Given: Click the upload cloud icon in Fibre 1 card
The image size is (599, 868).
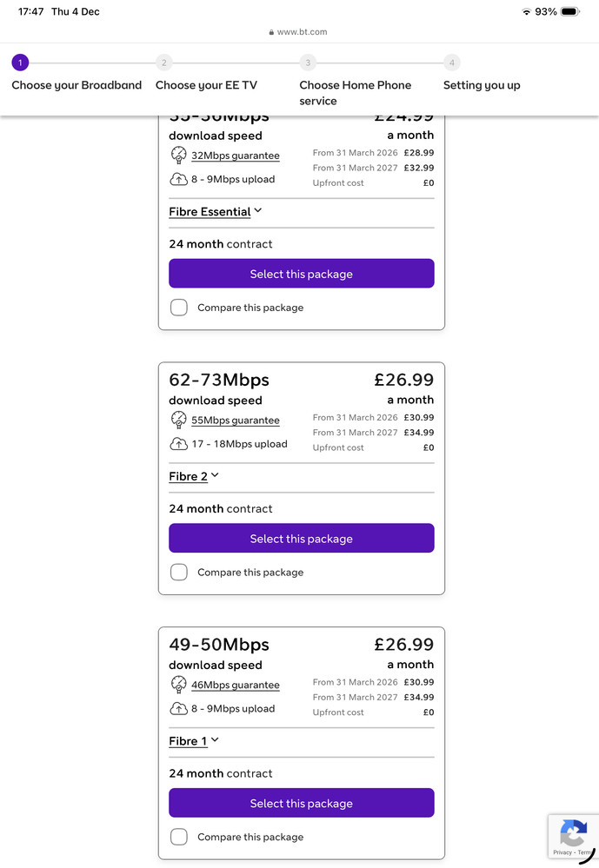Looking at the screenshot, I should pos(178,709).
